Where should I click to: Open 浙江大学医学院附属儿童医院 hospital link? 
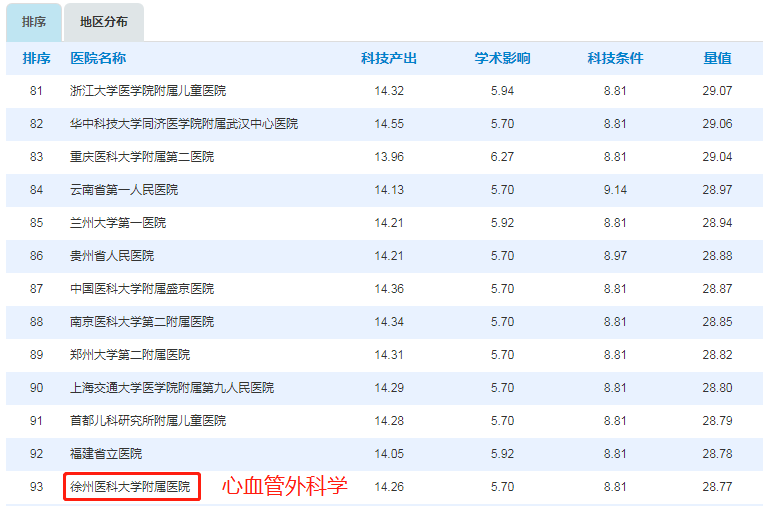pos(148,91)
